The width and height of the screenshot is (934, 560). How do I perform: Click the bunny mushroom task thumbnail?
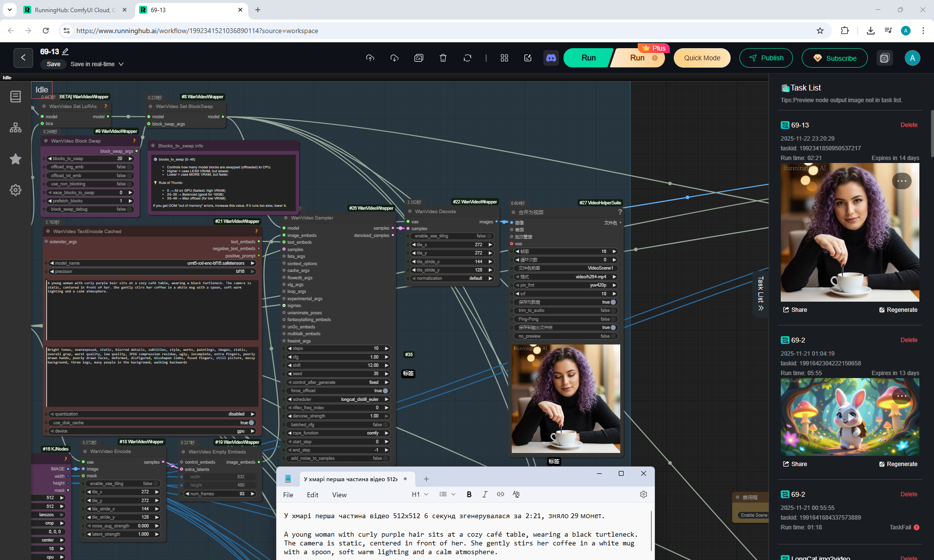[x=849, y=417]
